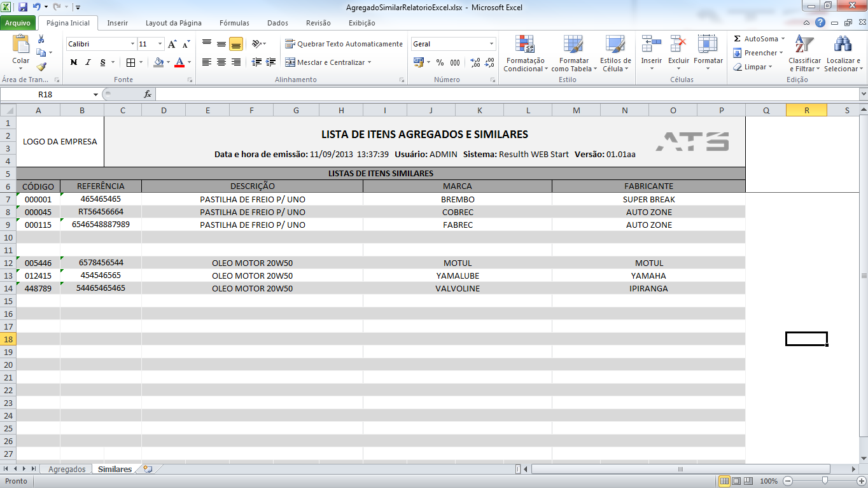Open the Geral number format dropdown

492,44
